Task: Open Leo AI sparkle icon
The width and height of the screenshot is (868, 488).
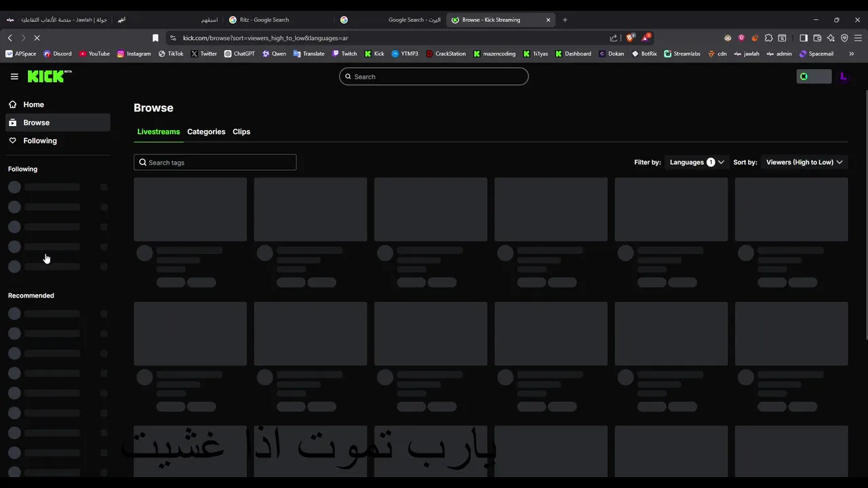Action: 831,38
